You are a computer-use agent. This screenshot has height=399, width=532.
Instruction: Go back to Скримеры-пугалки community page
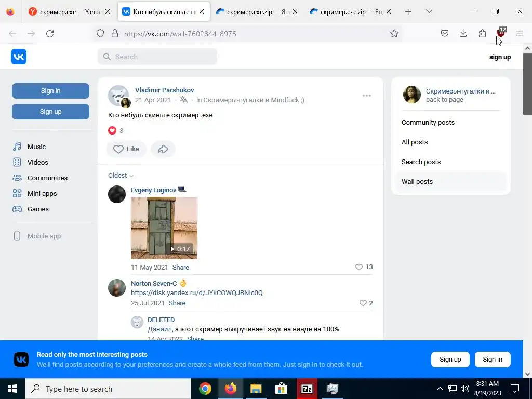pos(450,95)
